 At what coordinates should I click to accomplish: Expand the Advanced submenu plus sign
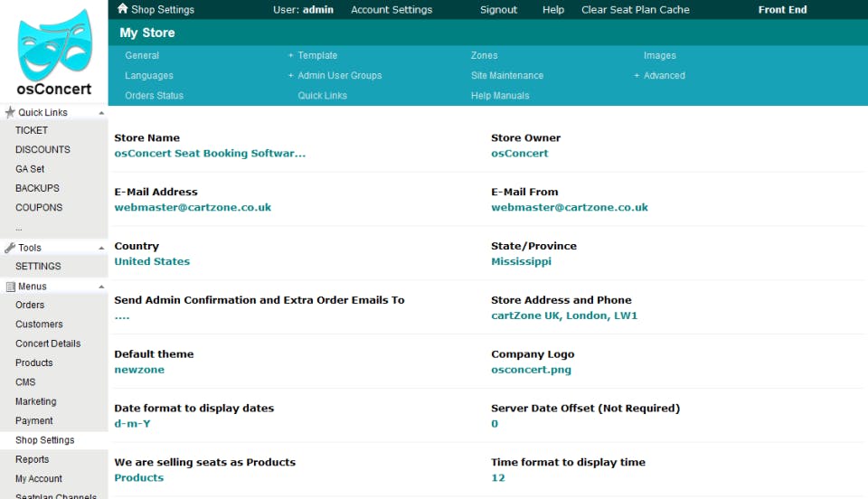(637, 75)
